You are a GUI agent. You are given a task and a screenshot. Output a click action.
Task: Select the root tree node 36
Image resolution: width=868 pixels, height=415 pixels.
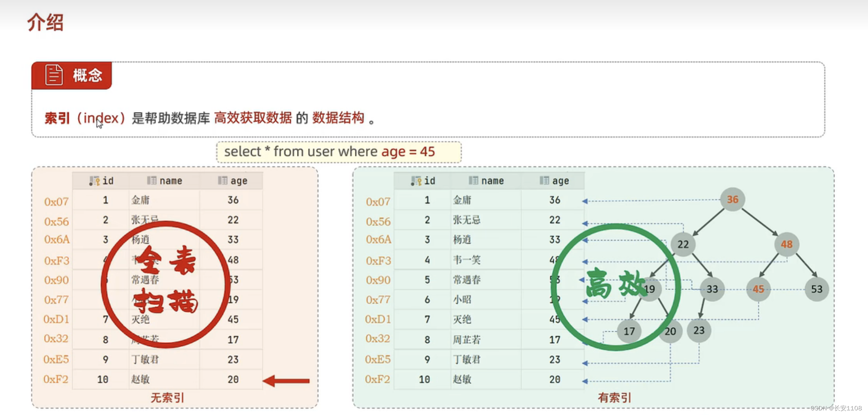coord(733,199)
